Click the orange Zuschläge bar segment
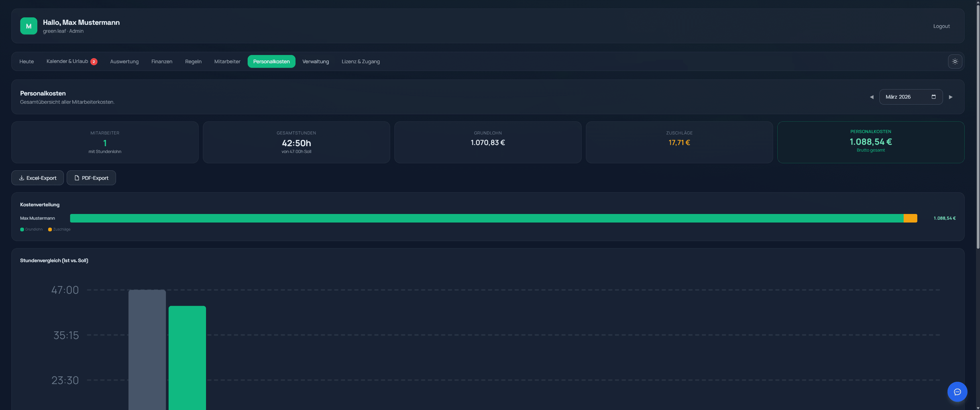The height and width of the screenshot is (410, 980). [x=910, y=218]
